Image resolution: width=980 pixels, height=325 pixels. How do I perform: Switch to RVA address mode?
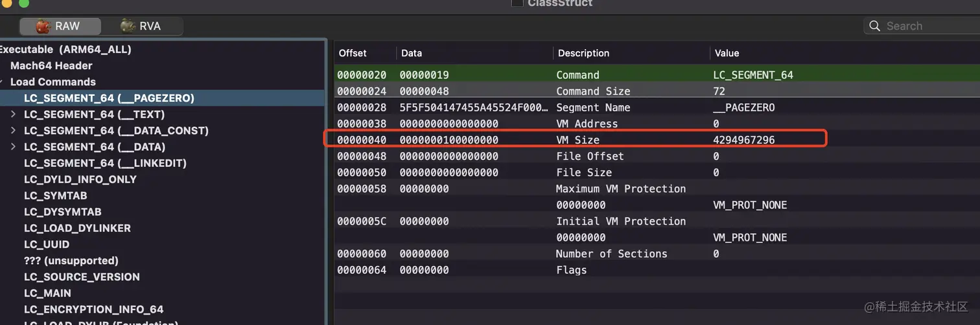[141, 27]
